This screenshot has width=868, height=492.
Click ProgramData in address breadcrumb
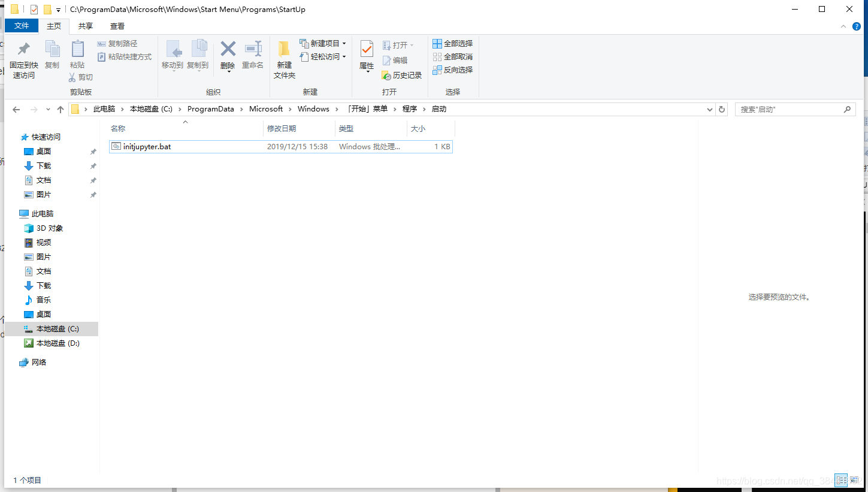(211, 109)
